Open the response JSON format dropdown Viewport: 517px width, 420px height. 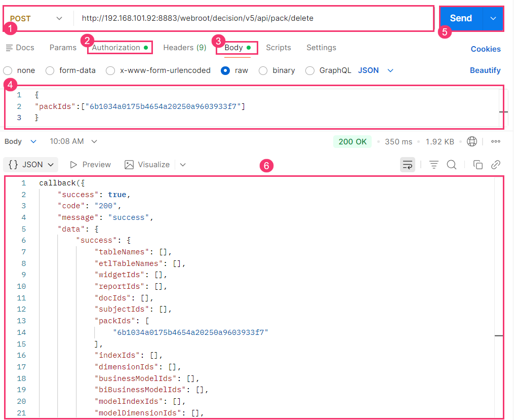[x=31, y=165]
